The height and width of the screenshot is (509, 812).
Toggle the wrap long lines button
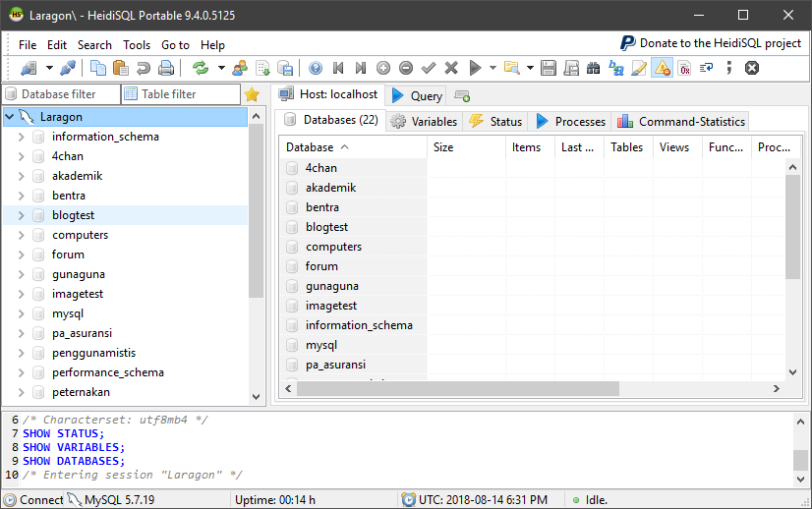pyautogui.click(x=706, y=68)
